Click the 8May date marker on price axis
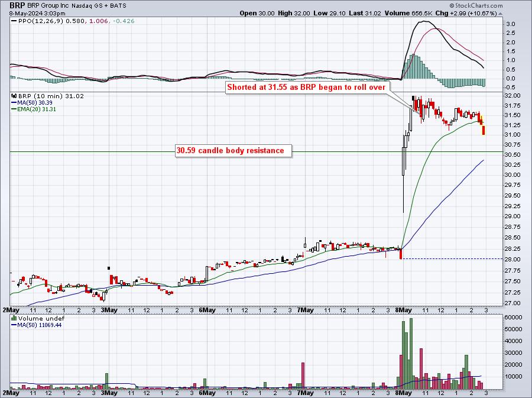 (403, 310)
